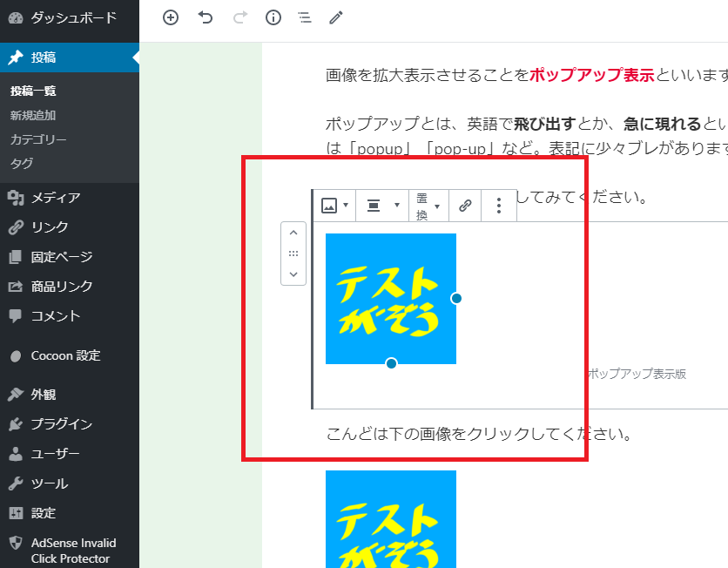Click the block drag handle dots

[293, 254]
